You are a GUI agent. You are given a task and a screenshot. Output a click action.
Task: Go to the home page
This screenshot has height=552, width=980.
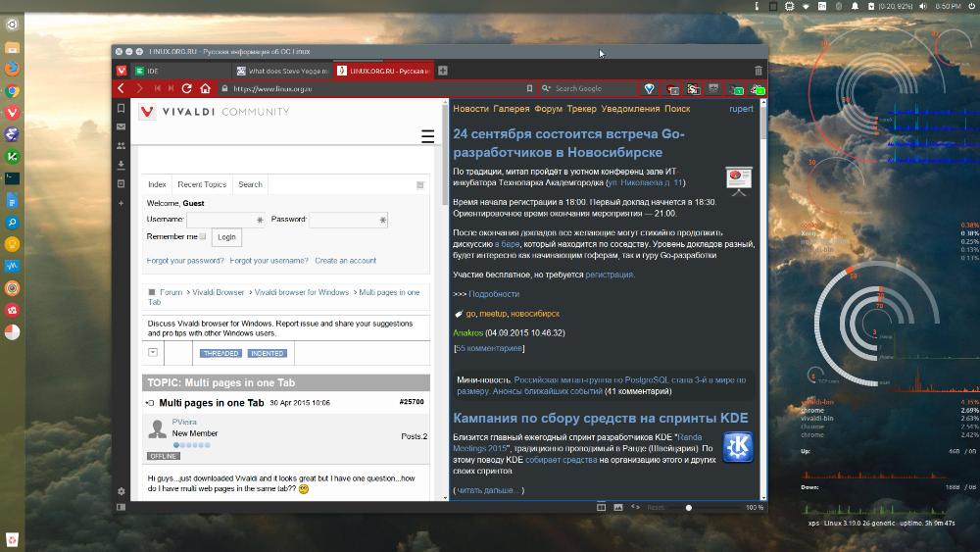pyautogui.click(x=205, y=89)
